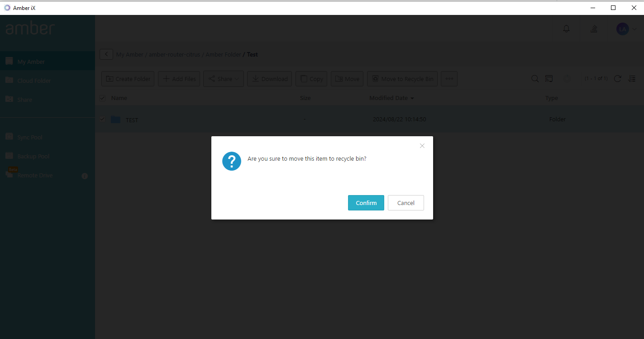Click the Amber iX title bar icon
Image resolution: width=644 pixels, height=339 pixels.
click(7, 8)
